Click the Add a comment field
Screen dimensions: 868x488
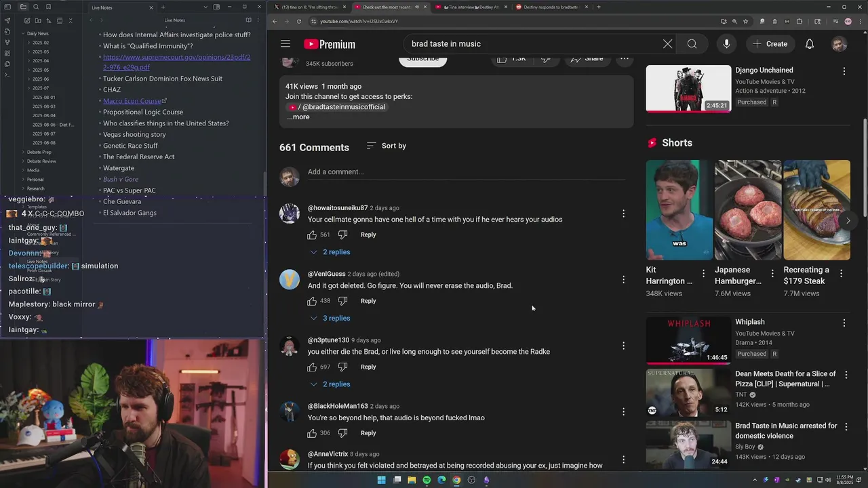[x=467, y=172]
